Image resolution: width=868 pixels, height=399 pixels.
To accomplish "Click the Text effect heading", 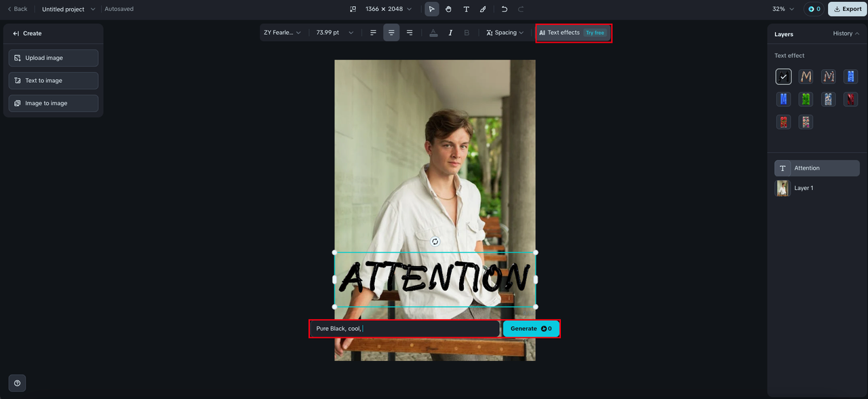I will (789, 56).
